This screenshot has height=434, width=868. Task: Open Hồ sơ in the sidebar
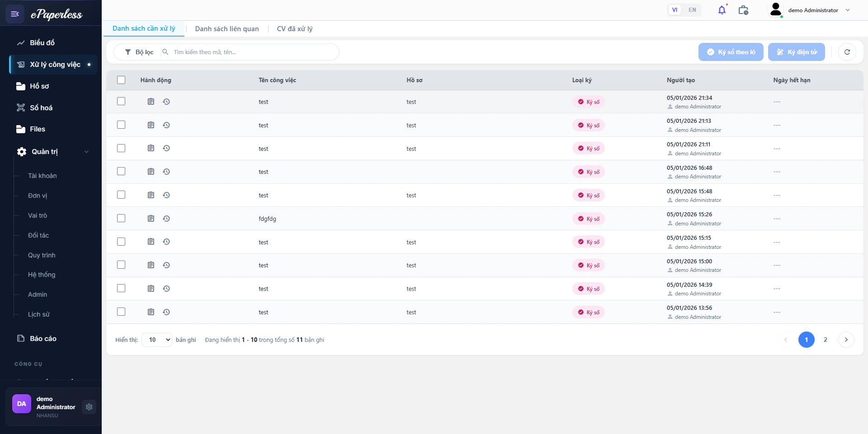pos(53,86)
